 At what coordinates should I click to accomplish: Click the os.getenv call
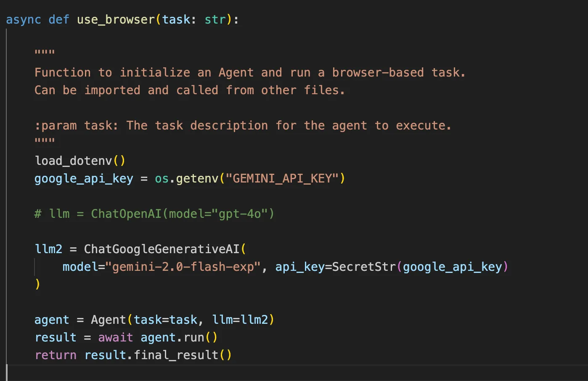click(x=250, y=178)
